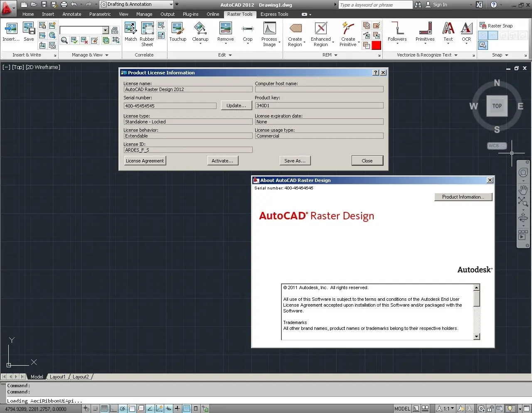The height and width of the screenshot is (413, 532).
Task: Open the Express Tools ribbon tab
Action: tap(274, 14)
